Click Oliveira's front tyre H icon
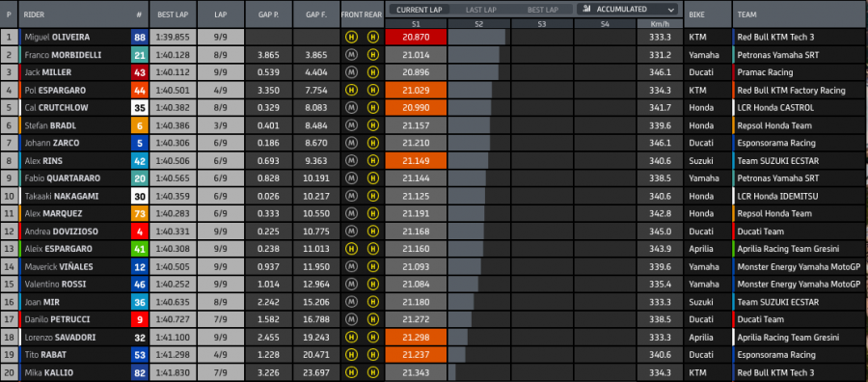This screenshot has width=868, height=382. 350,37
